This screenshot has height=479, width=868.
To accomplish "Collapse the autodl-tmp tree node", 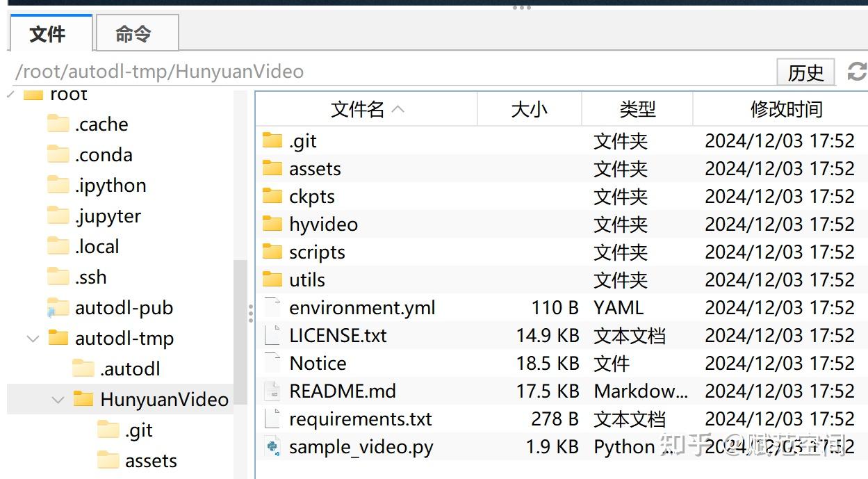I will click(33, 338).
